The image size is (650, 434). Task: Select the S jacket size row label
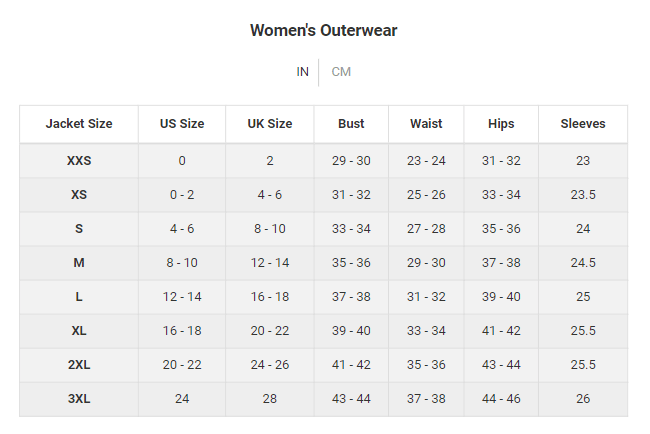[x=79, y=229]
